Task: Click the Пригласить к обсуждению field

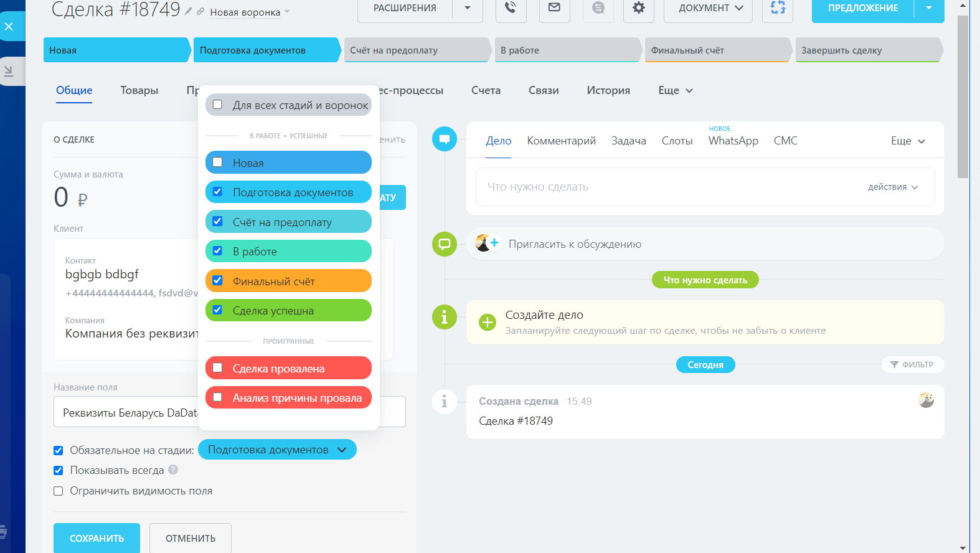Action: (705, 243)
